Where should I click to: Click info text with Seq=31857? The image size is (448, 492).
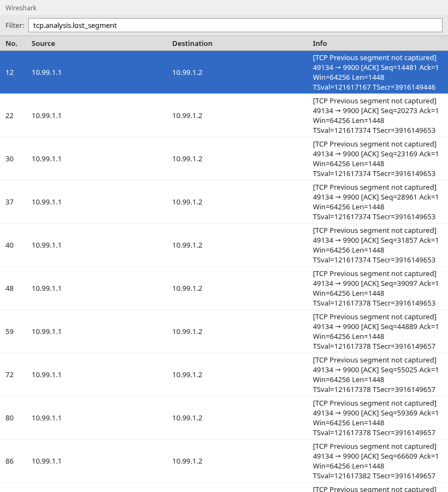(375, 245)
